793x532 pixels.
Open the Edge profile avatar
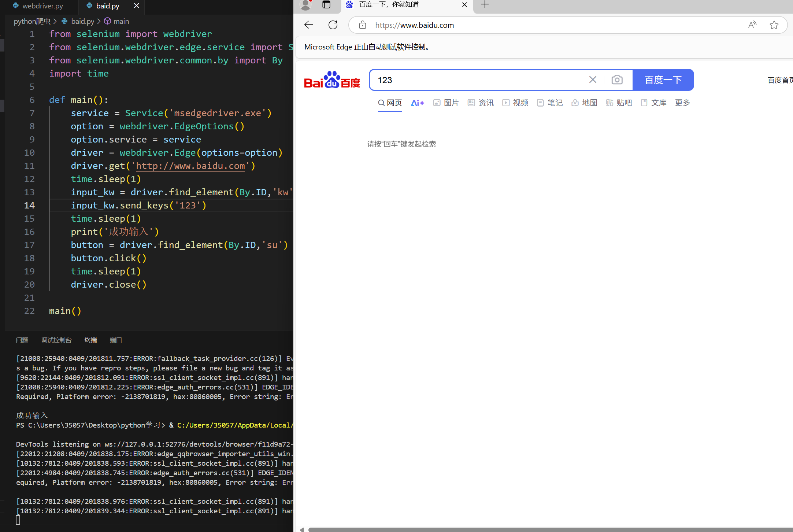pos(305,5)
